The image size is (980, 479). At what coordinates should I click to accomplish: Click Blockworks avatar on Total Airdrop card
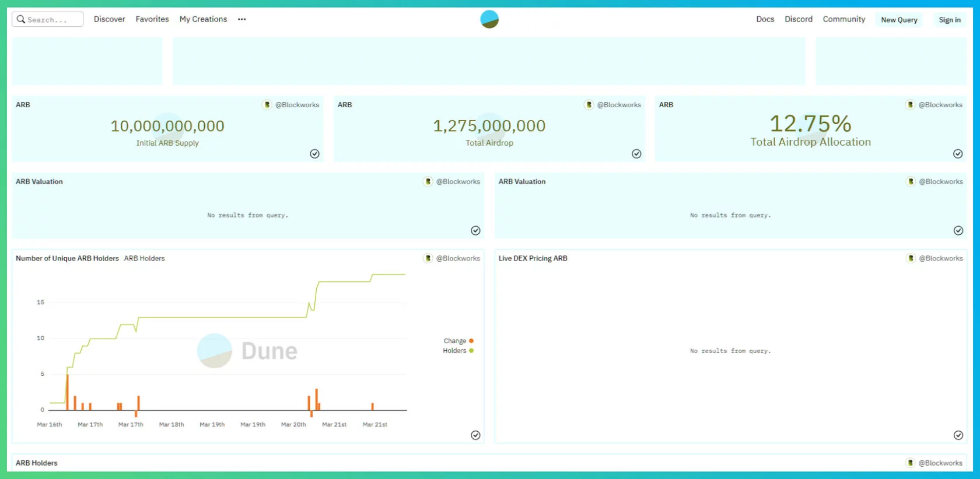point(589,105)
